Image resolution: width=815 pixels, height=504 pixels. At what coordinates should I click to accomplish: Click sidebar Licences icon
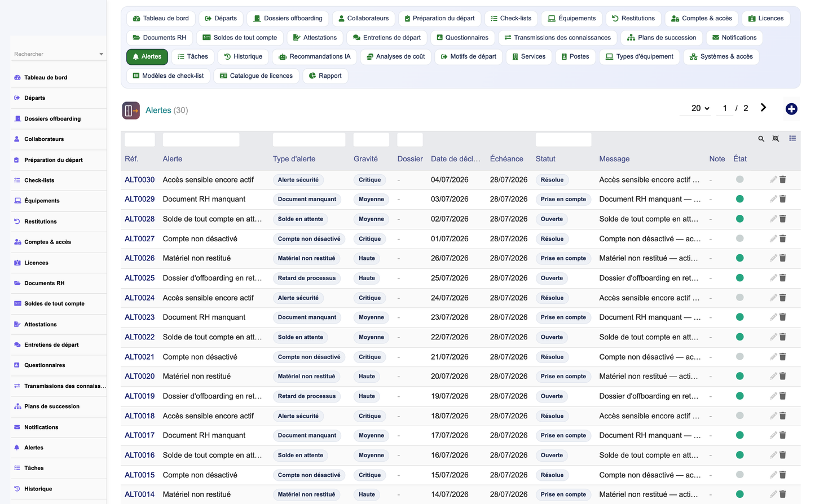pyautogui.click(x=17, y=263)
